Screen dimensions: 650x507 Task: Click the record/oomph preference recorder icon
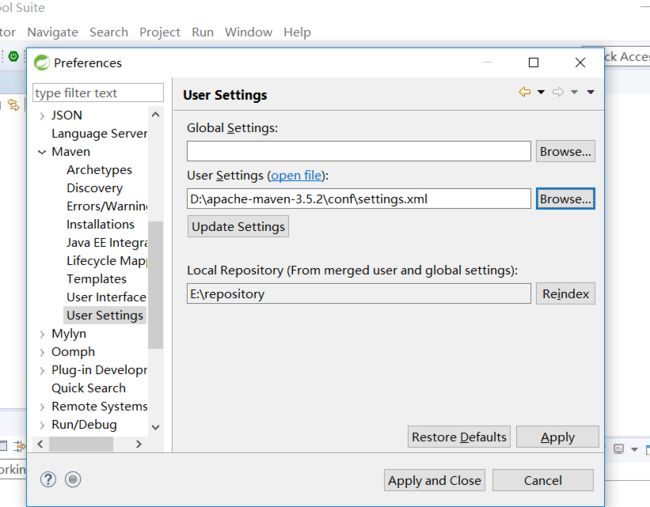coord(73,480)
